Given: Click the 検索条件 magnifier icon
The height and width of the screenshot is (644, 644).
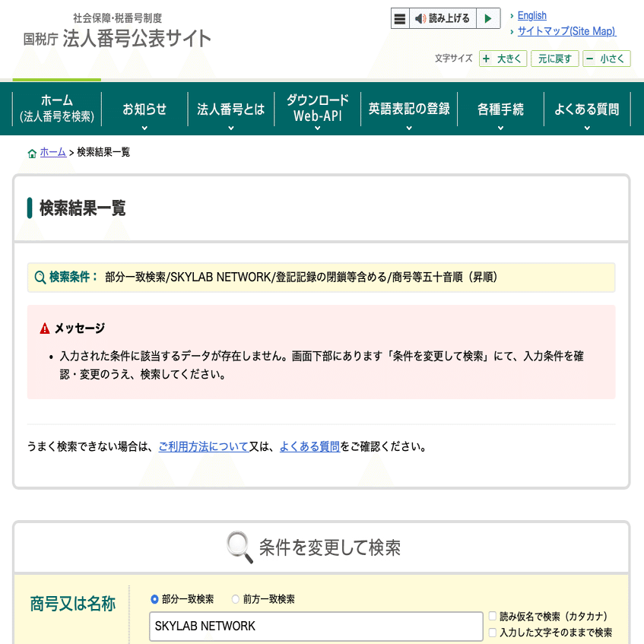Looking at the screenshot, I should [x=40, y=278].
